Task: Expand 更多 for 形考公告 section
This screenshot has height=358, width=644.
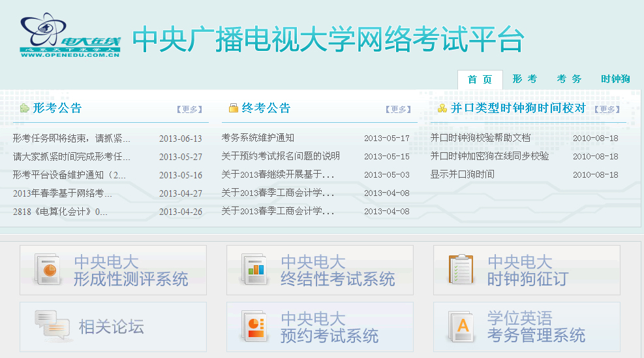Action: coord(190,110)
